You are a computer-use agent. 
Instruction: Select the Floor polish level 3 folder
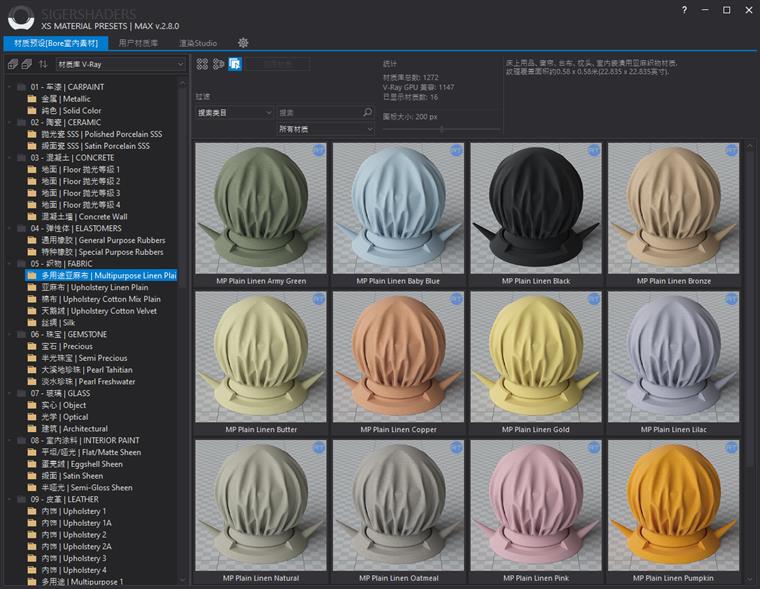pos(80,193)
